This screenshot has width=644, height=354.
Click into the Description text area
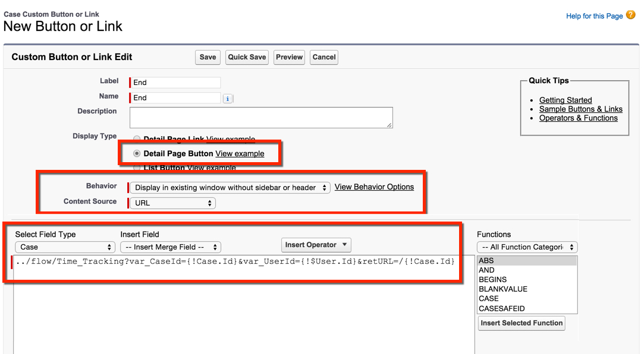coord(261,118)
